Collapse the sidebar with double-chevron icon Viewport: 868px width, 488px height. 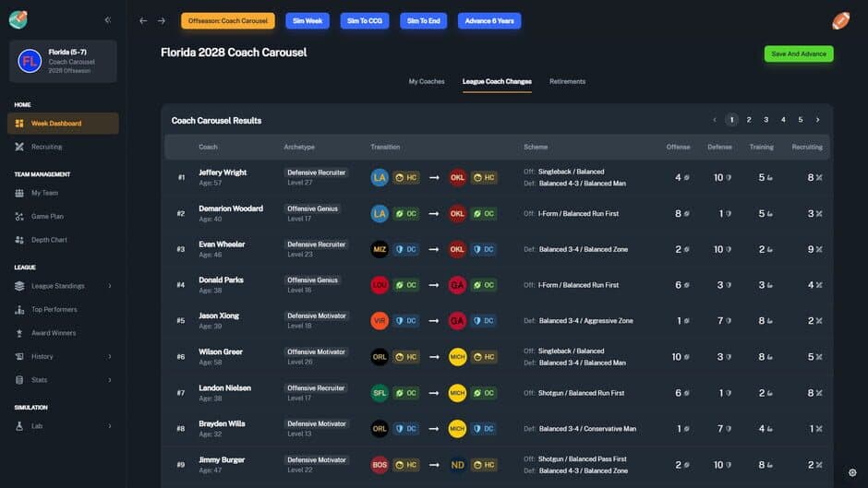108,19
